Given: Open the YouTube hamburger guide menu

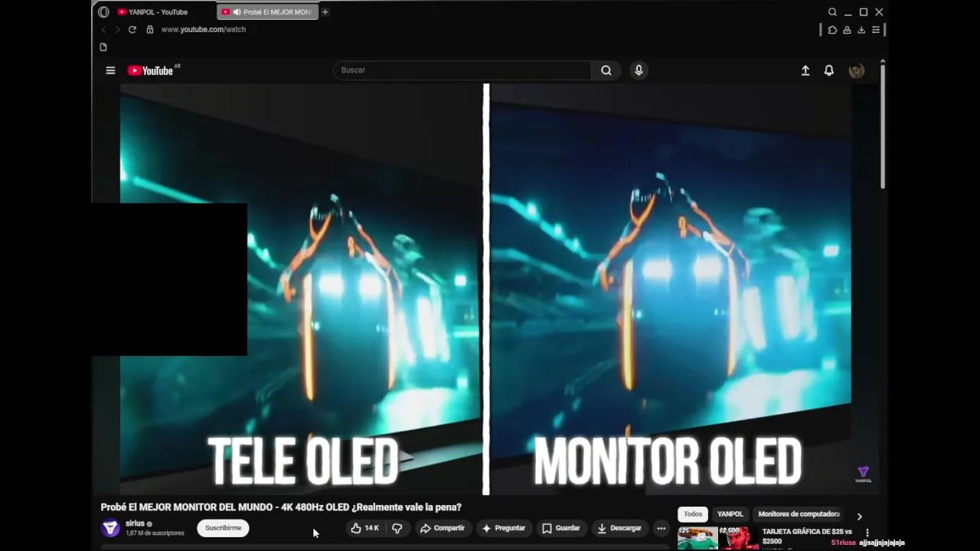Looking at the screenshot, I should pyautogui.click(x=110, y=70).
